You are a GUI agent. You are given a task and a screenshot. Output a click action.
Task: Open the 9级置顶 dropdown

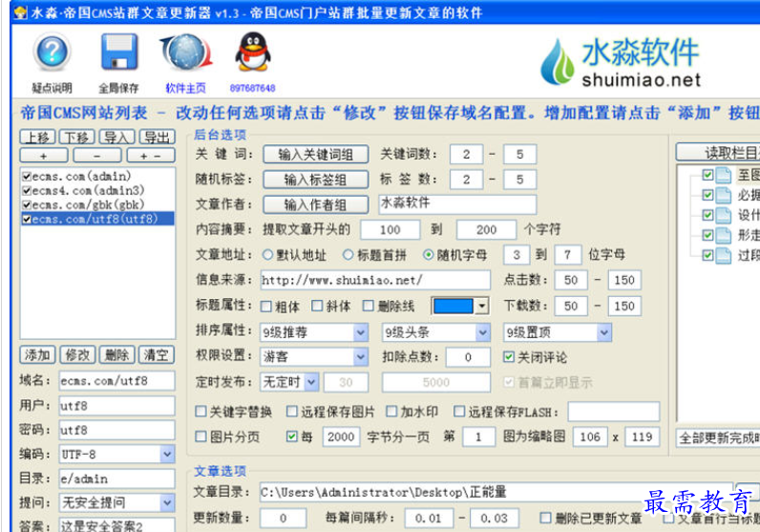pyautogui.click(x=604, y=332)
